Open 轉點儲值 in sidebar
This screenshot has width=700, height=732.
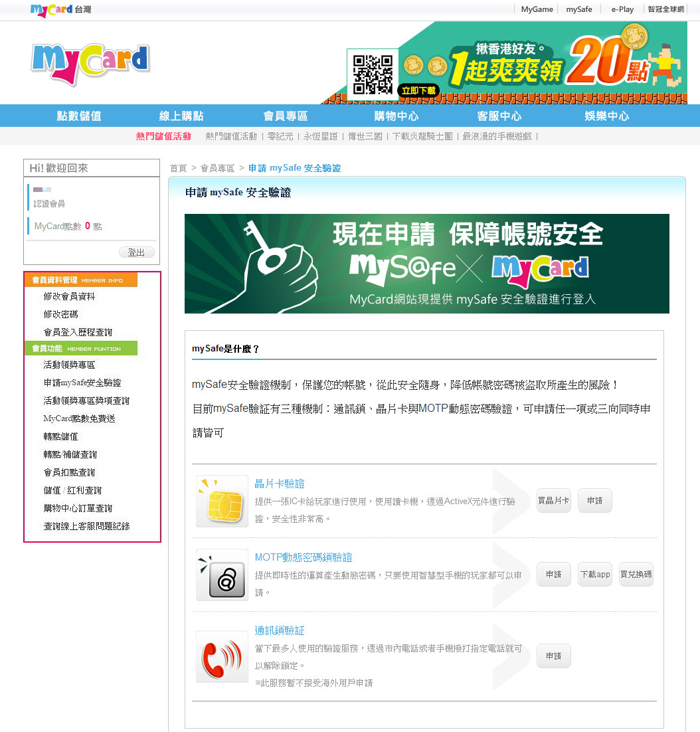[x=60, y=436]
